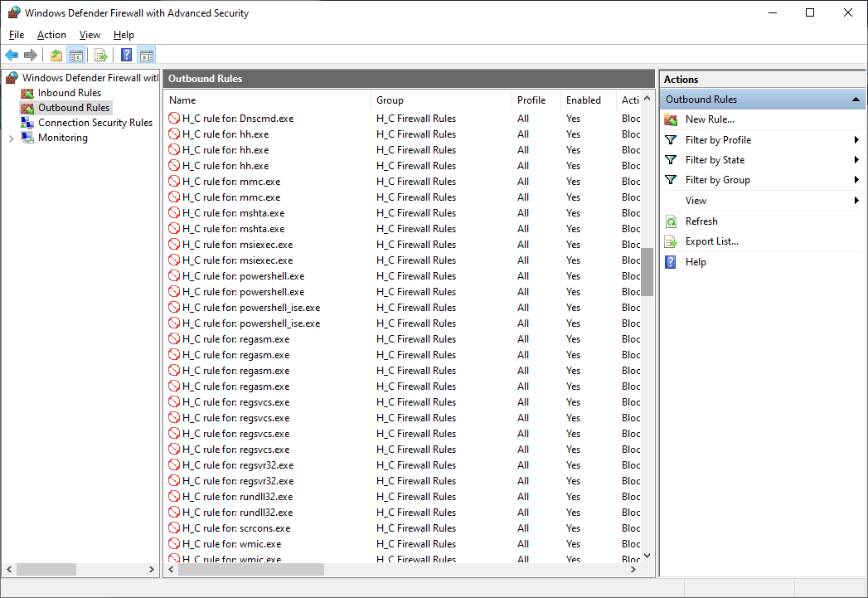This screenshot has height=598, width=868.
Task: Click Help in Actions pane
Action: click(x=696, y=262)
